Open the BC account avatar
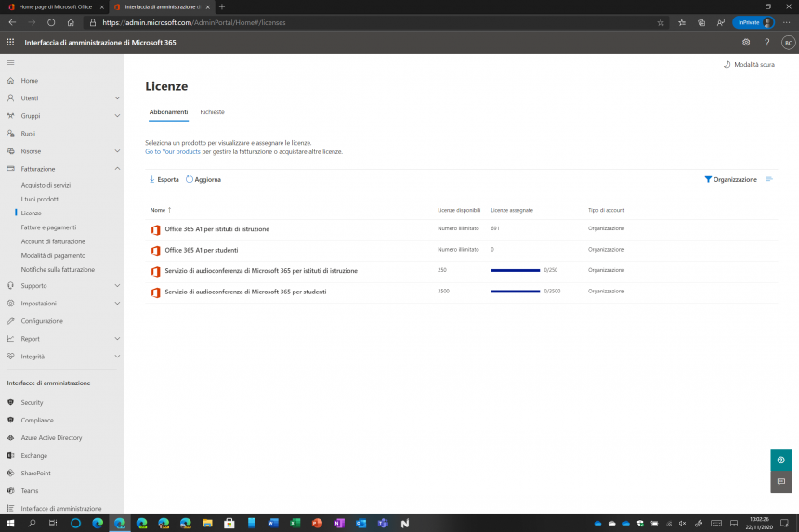Viewport: 799px width, 532px height. (788, 43)
